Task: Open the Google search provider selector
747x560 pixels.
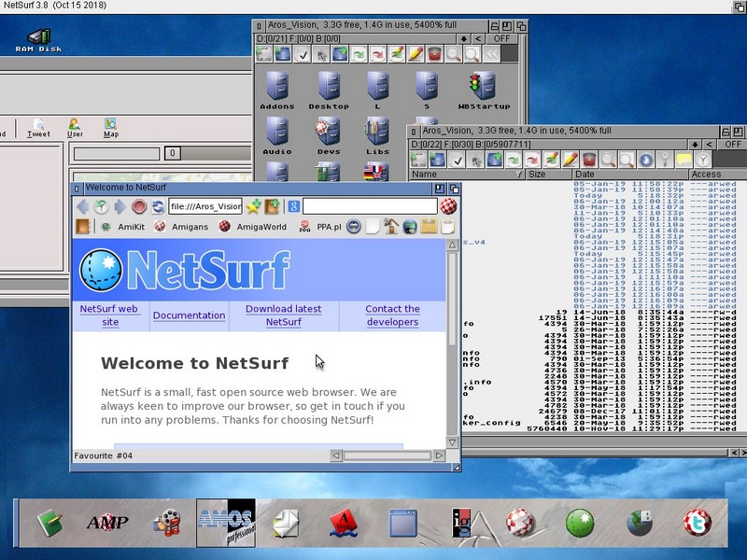Action: (293, 207)
